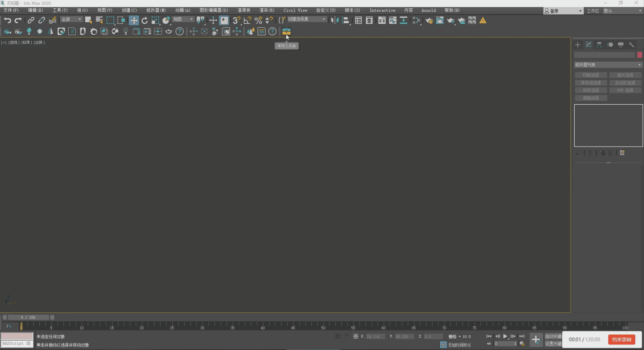Click the 0 / 100 time slider

pyautogui.click(x=28, y=317)
